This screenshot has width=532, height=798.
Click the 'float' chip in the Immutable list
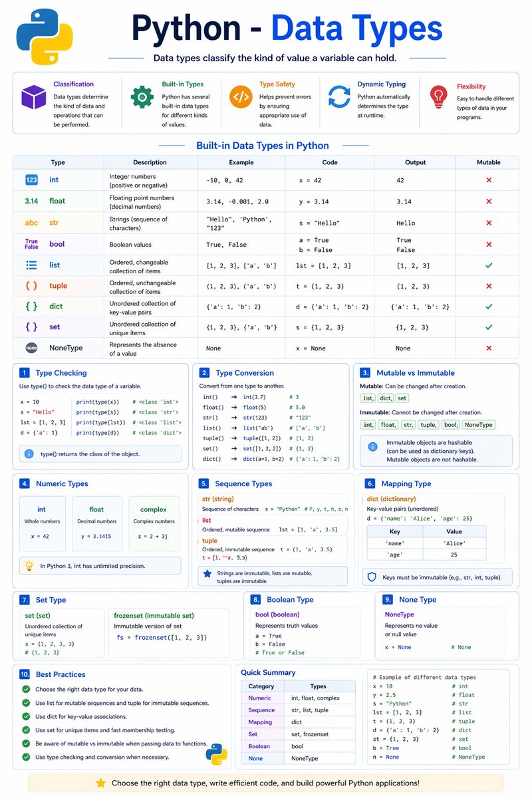pyautogui.click(x=387, y=424)
